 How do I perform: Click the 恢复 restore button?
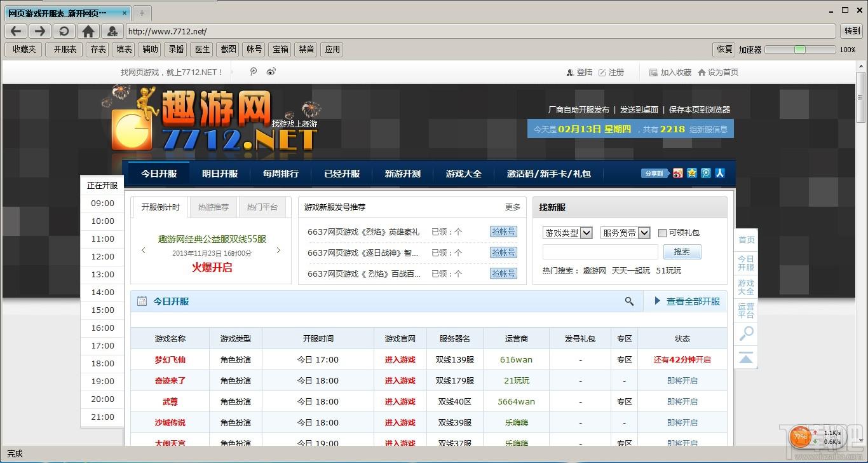point(724,49)
